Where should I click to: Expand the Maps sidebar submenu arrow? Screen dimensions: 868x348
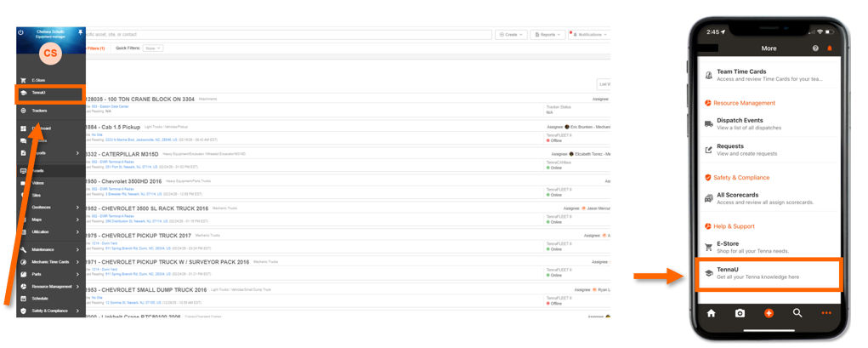77,220
